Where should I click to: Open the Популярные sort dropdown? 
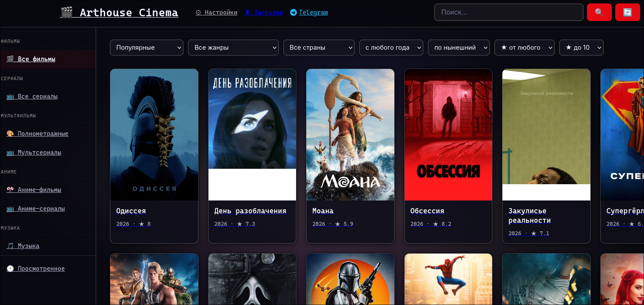pos(147,48)
